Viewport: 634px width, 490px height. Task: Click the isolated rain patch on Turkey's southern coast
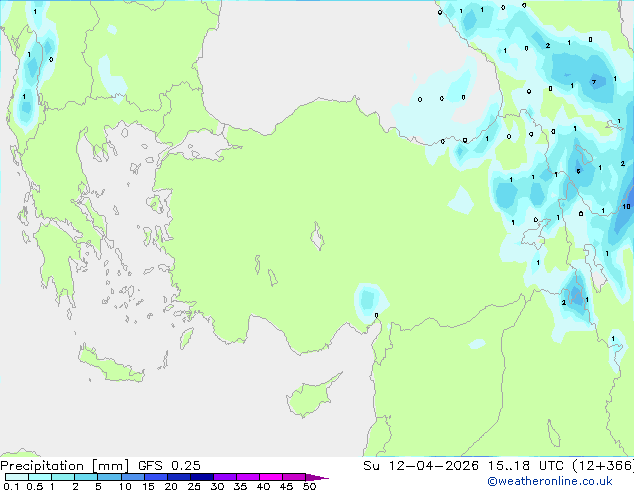coord(369,299)
